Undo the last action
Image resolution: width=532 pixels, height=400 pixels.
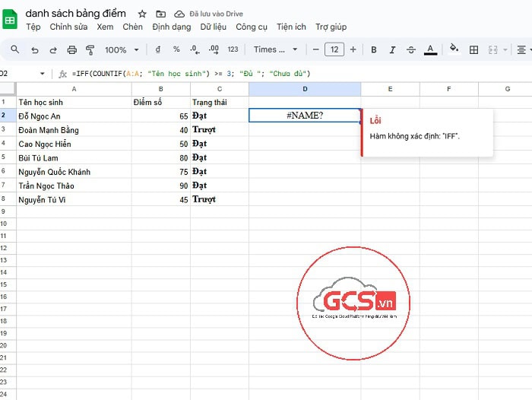pos(34,50)
